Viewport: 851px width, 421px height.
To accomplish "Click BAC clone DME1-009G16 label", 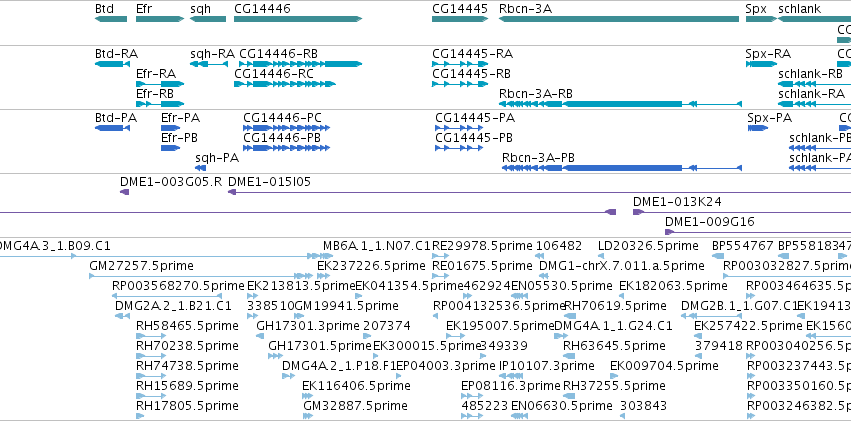I will (709, 222).
